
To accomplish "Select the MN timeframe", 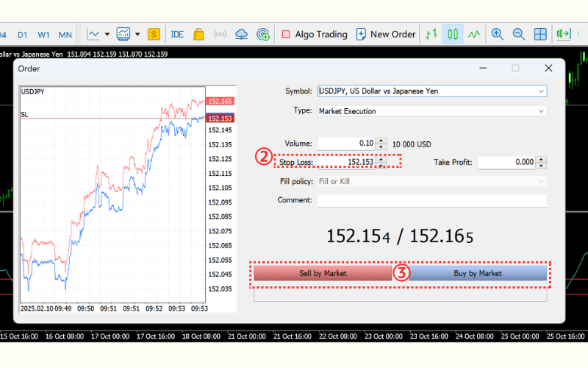I will click(x=65, y=34).
